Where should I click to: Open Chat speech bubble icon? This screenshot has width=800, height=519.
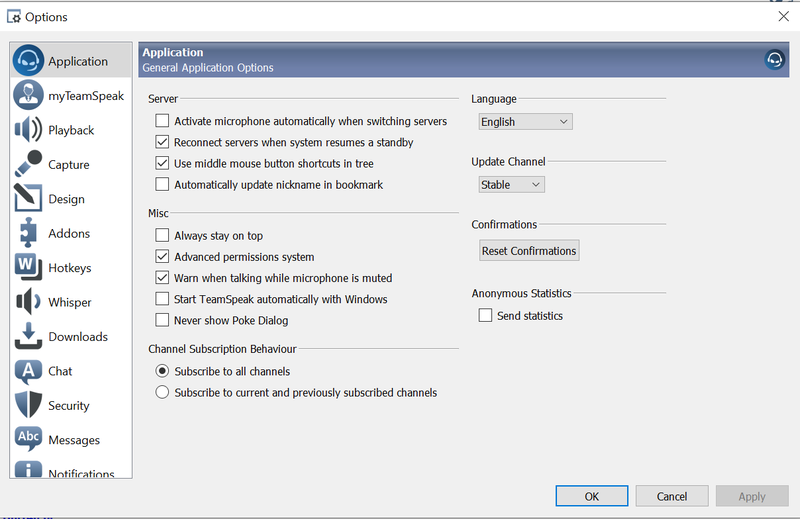point(29,371)
